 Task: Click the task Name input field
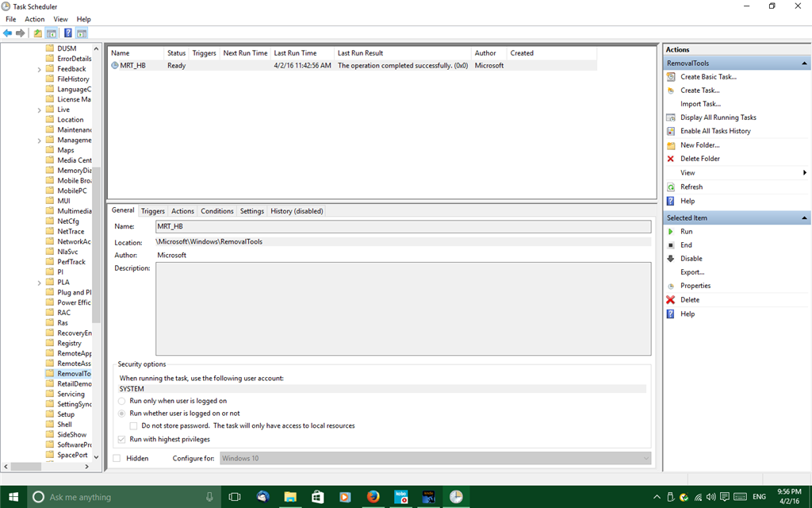404,226
